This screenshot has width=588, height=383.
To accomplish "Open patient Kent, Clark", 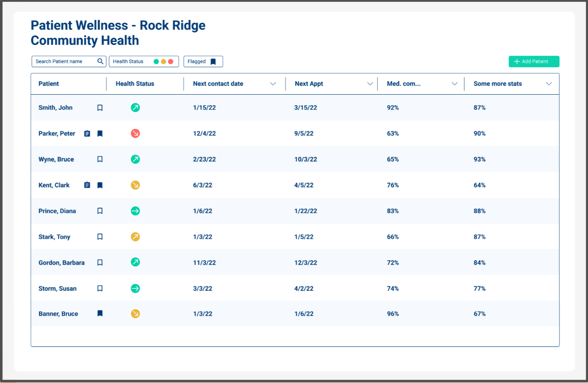I will point(54,185).
